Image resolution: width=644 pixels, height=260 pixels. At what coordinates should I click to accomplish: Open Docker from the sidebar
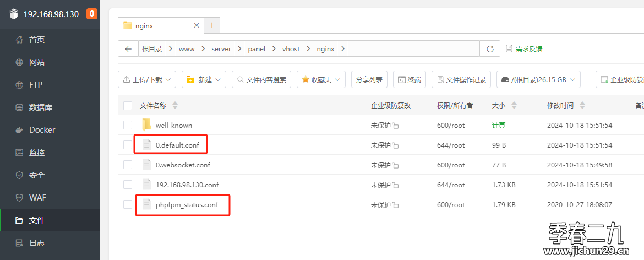[x=42, y=130]
